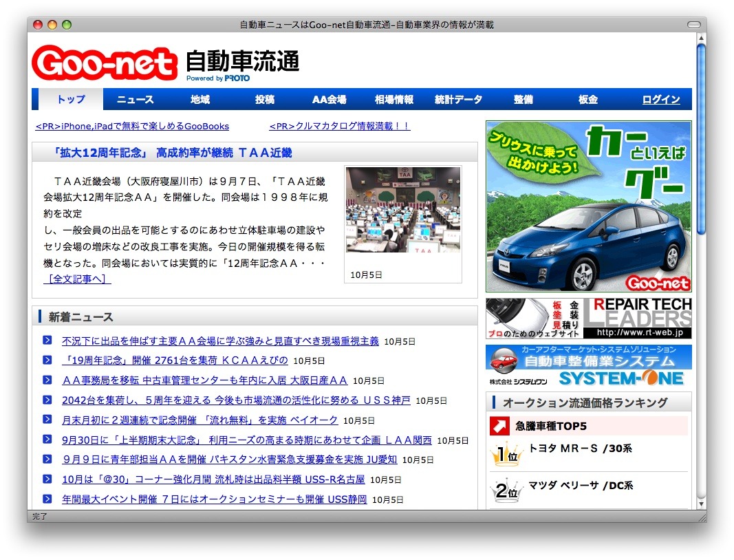Viewport: 734px width, 560px height.
Task: Click the 10月5日 date under the photo
Action: tap(367, 275)
